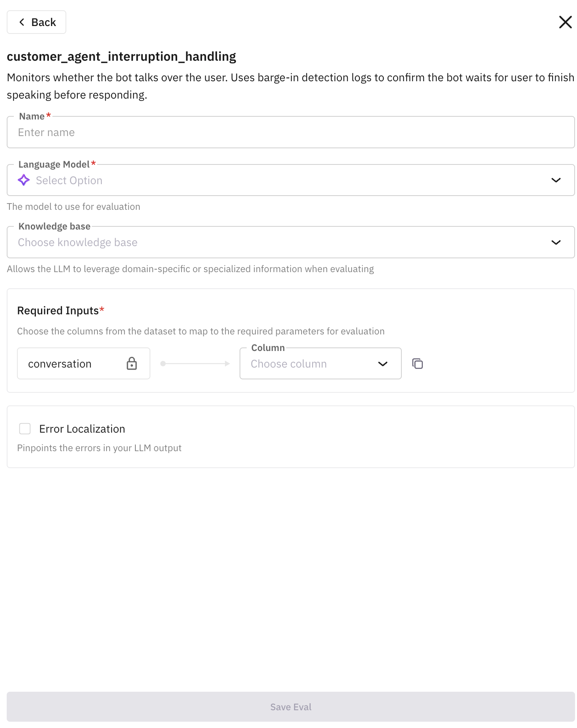Image resolution: width=577 pixels, height=728 pixels.
Task: Click the copy icon beside the Column dropdown
Action: [x=417, y=363]
